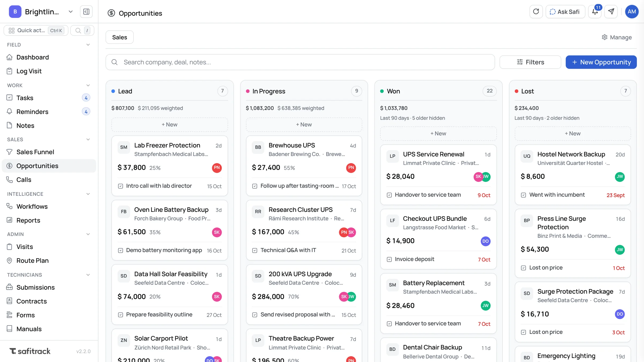This screenshot has height=362, width=644.
Task: Click the Brightline workspace logo B
Action: pos(15,12)
